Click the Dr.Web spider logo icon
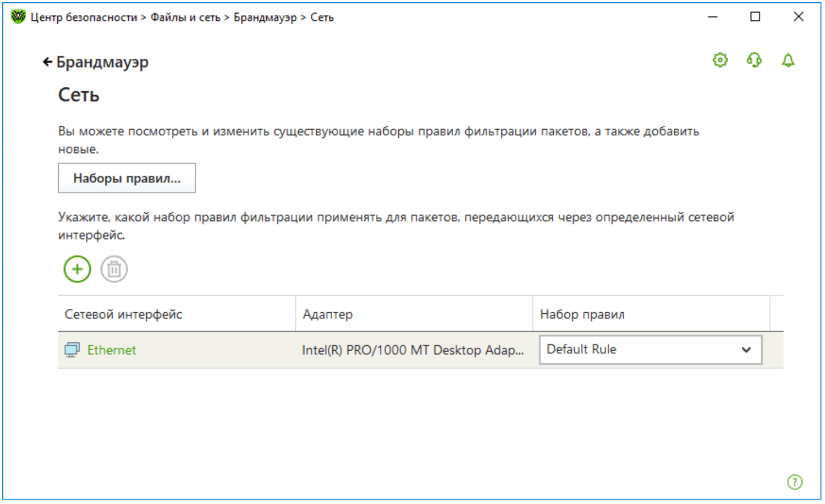825x504 pixels. pos(18,17)
